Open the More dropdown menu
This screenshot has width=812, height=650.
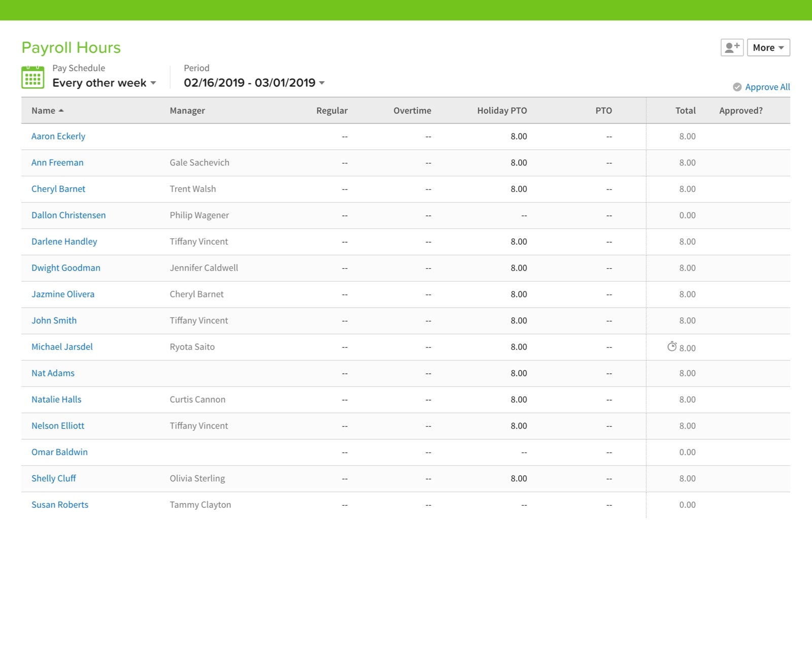(x=768, y=48)
